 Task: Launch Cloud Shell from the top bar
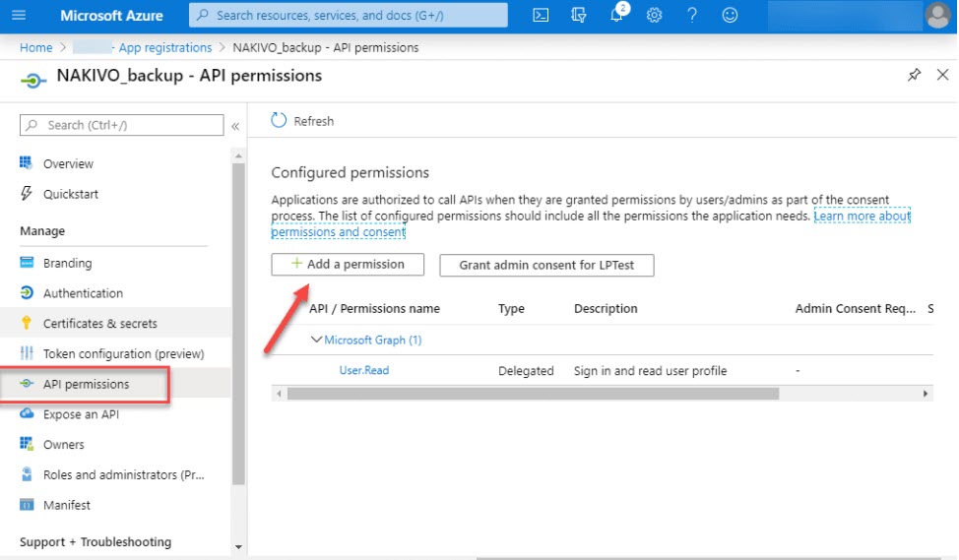(x=541, y=16)
